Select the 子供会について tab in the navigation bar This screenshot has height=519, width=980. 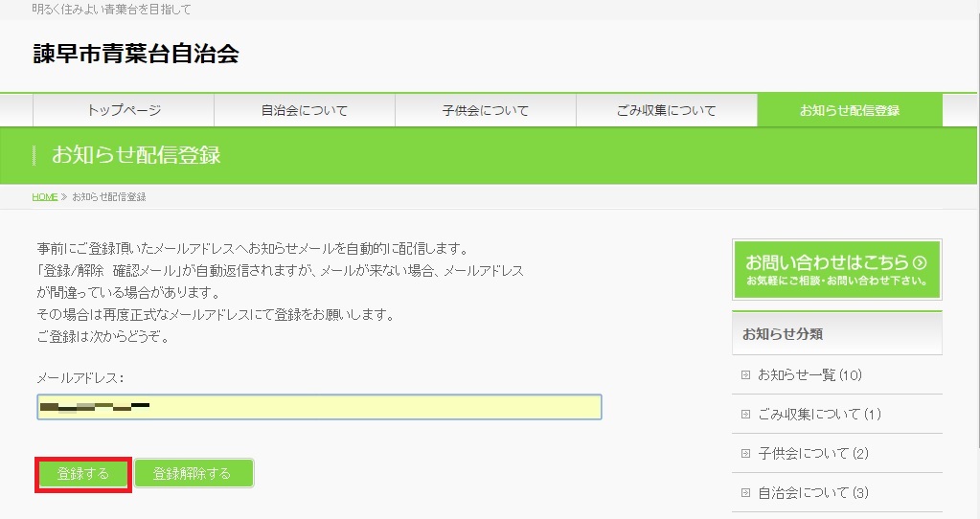(x=485, y=110)
